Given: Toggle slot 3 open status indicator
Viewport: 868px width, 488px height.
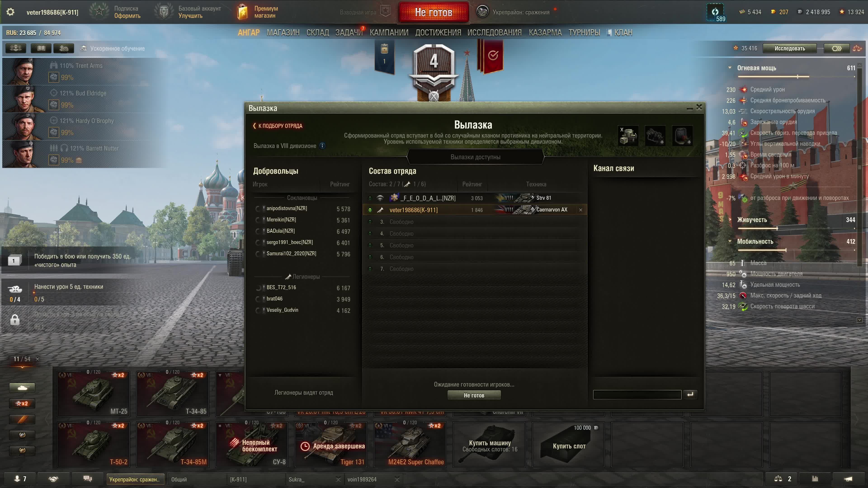Looking at the screenshot, I should [x=370, y=222].
